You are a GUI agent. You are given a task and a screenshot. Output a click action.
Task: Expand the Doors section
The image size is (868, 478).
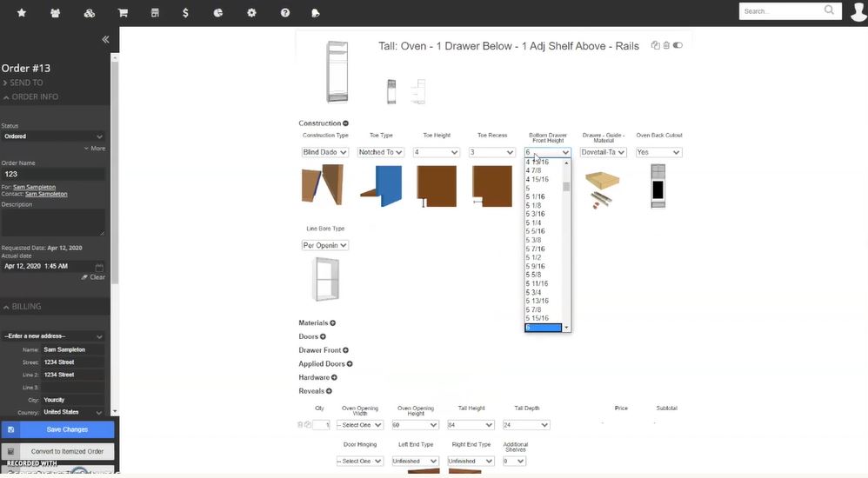323,336
